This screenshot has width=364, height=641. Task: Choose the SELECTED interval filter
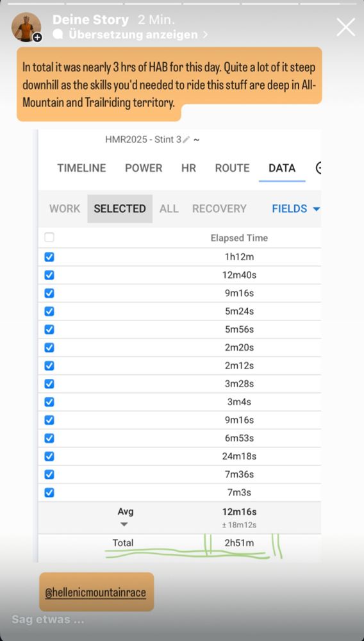pos(120,208)
